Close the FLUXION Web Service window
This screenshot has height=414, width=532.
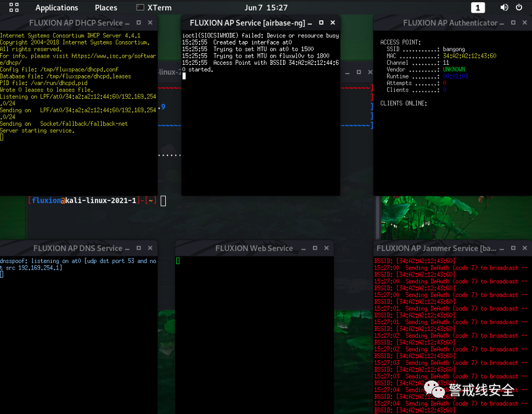[327, 248]
